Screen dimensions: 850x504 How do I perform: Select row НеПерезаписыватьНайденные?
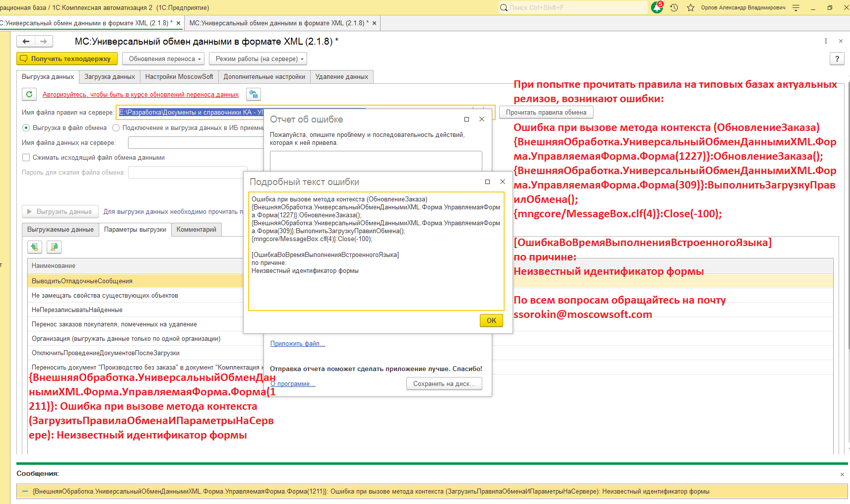pos(135,310)
